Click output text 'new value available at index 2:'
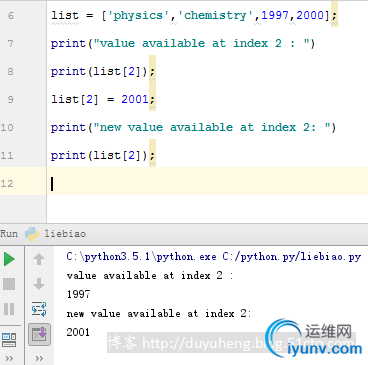368x365 pixels. click(159, 314)
